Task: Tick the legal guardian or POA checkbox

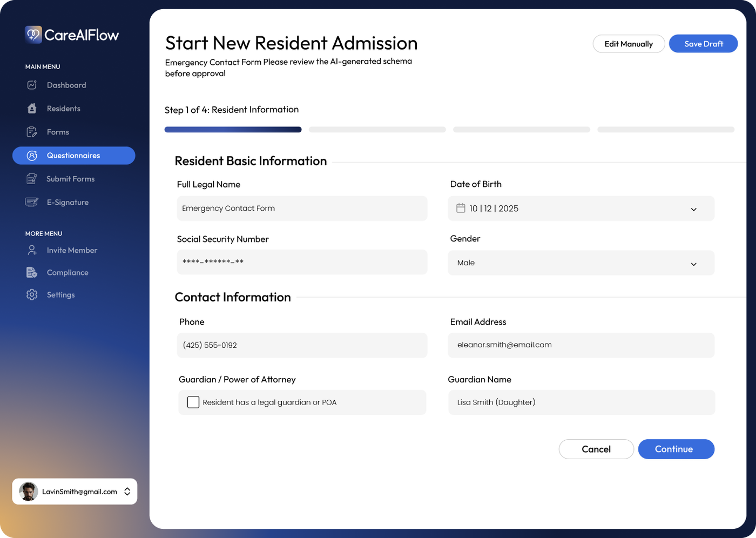Action: 193,402
